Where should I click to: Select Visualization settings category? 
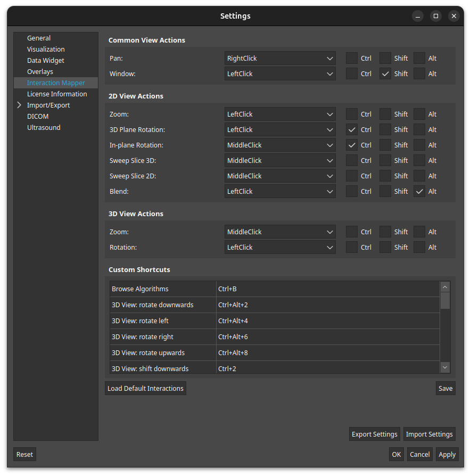(x=56, y=49)
